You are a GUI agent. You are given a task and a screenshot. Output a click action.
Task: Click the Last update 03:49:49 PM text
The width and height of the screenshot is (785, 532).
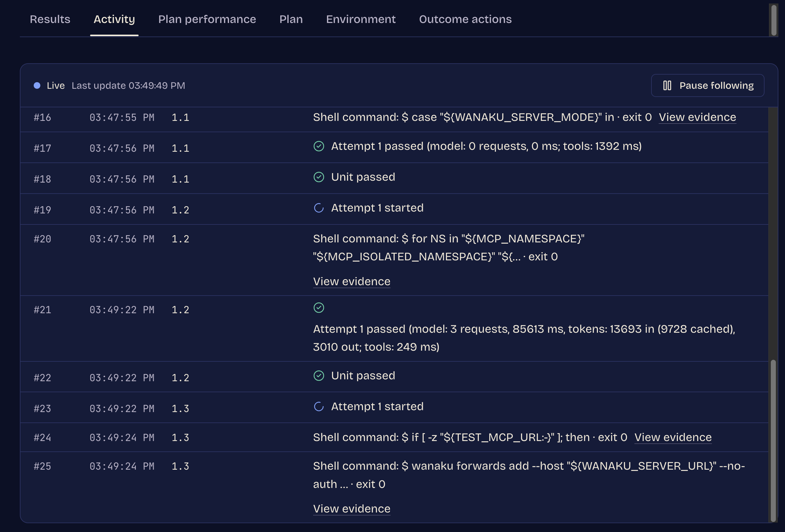click(x=128, y=85)
